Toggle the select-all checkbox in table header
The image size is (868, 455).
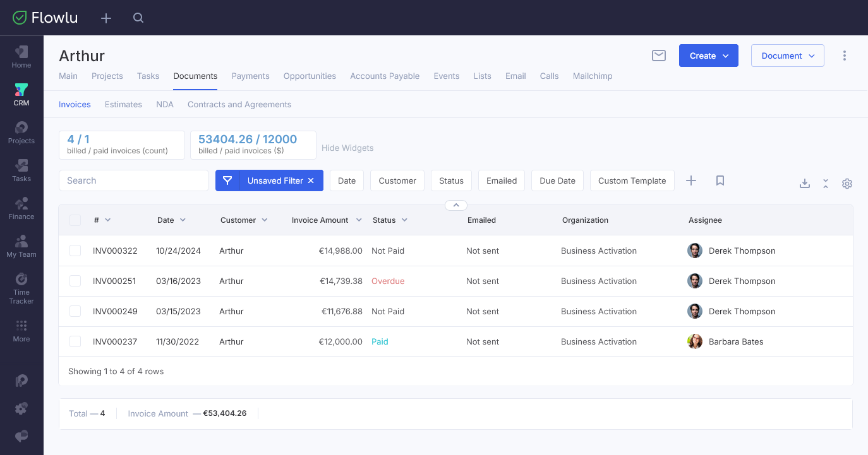(x=75, y=220)
